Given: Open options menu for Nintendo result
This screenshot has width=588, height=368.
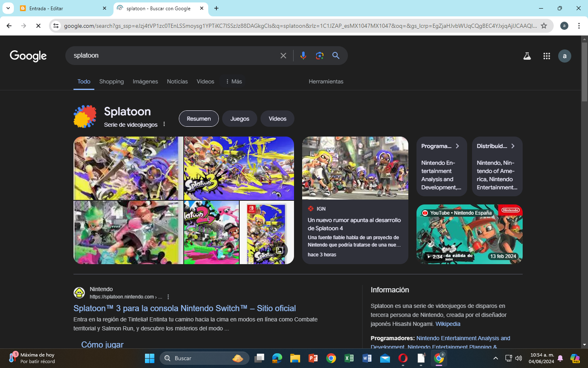Looking at the screenshot, I should 168,297.
